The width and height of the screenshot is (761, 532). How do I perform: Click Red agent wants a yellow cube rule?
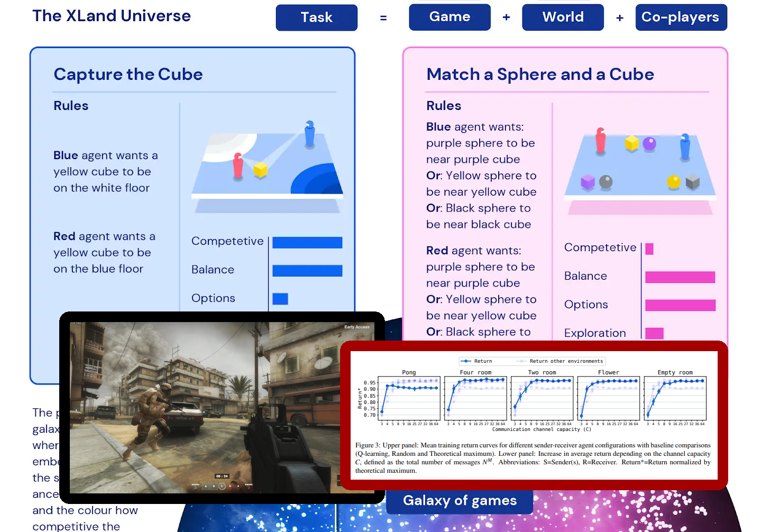[104, 253]
